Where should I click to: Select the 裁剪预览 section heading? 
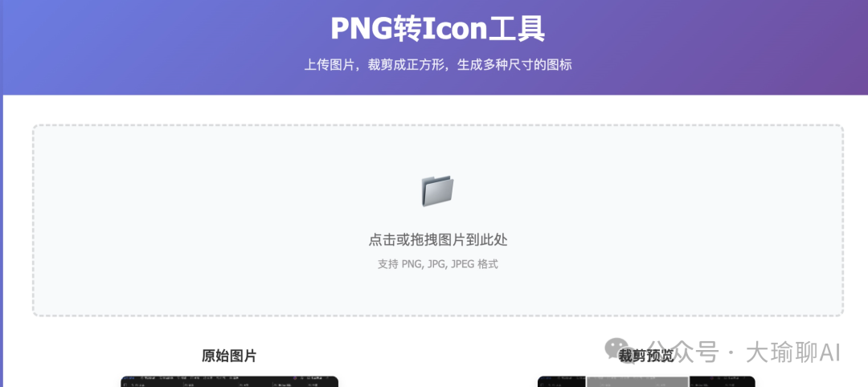point(646,356)
